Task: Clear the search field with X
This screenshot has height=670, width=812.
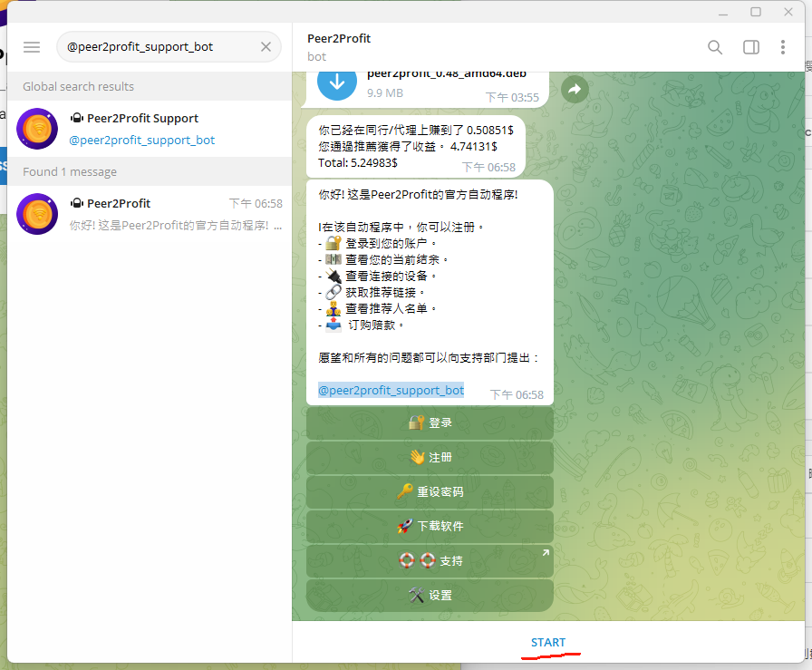Action: pos(266,47)
